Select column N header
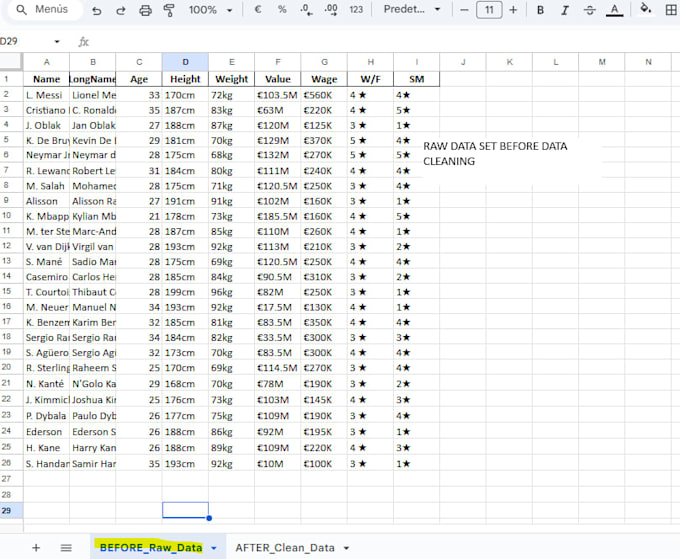Image resolution: width=680 pixels, height=559 pixels. click(648, 62)
